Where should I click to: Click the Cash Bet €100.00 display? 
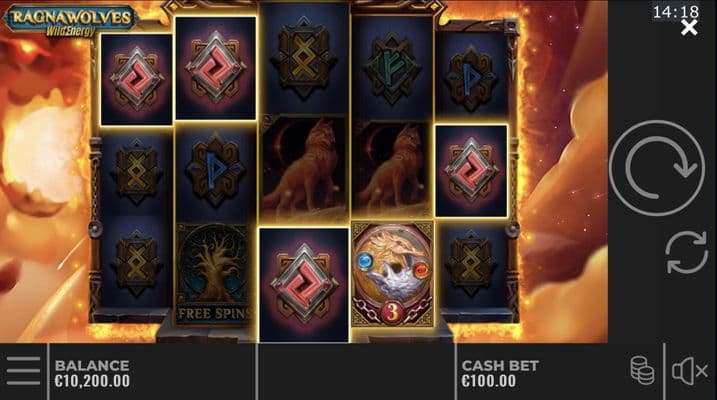[x=500, y=373]
